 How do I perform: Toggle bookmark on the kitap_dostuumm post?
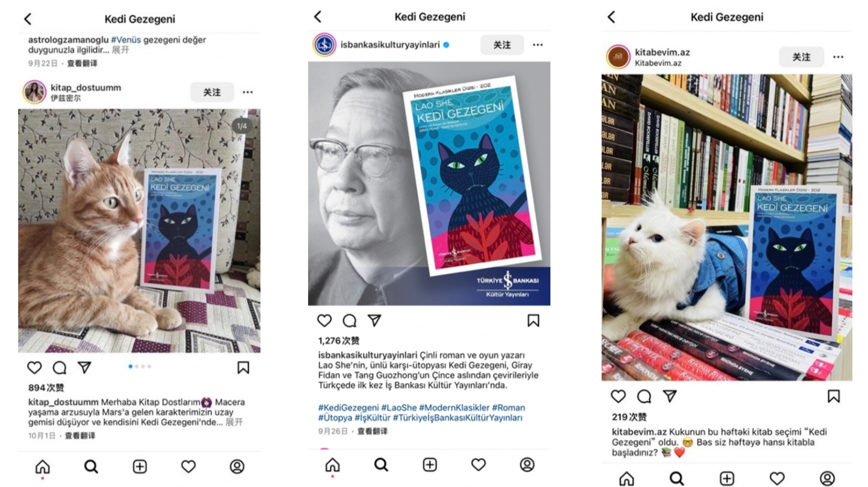point(243,368)
